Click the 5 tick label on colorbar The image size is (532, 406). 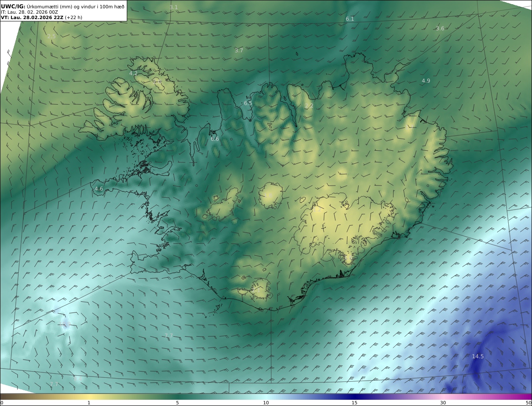pyautogui.click(x=177, y=403)
